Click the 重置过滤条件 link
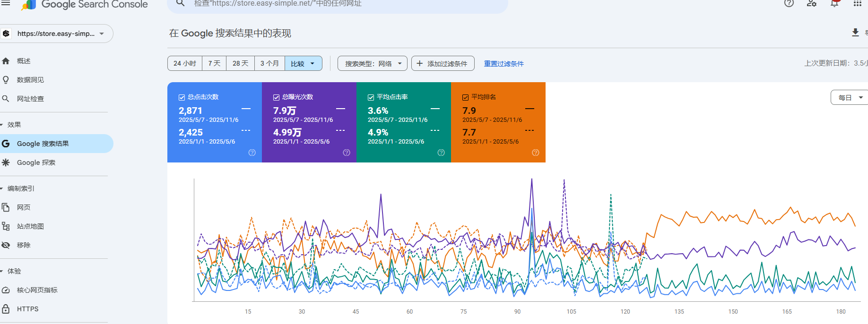 point(503,64)
